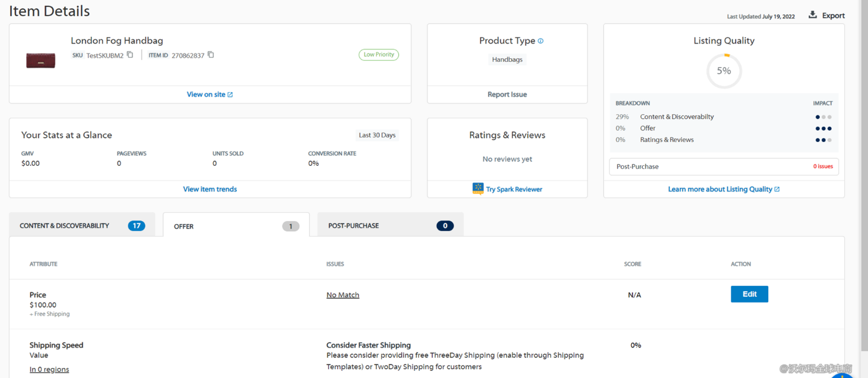Click the No Match link
868x378 pixels.
pos(343,294)
